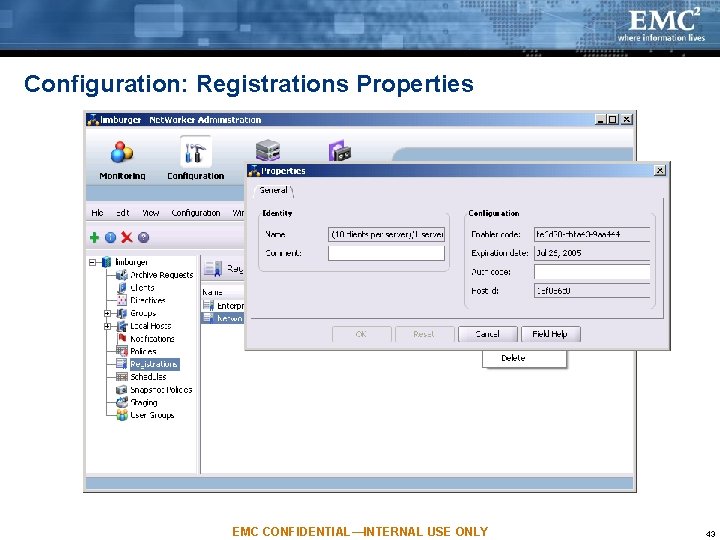
Task: Click the Staging tree icon
Action: pos(122,402)
